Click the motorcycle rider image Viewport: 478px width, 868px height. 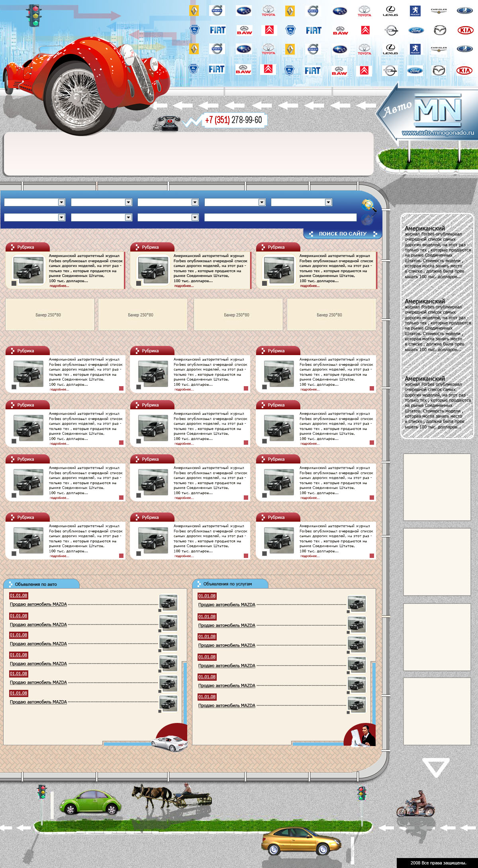click(x=415, y=804)
